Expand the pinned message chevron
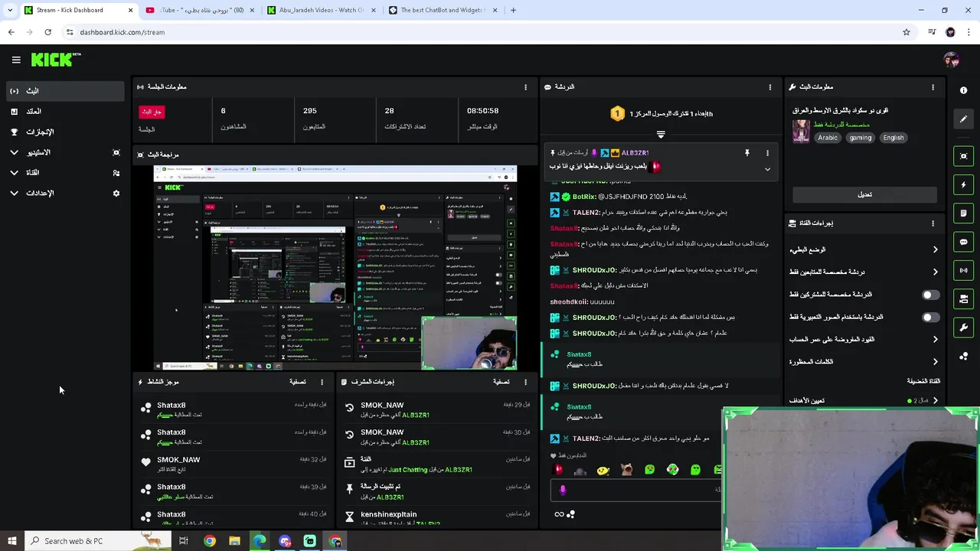980x551 pixels. tap(767, 169)
